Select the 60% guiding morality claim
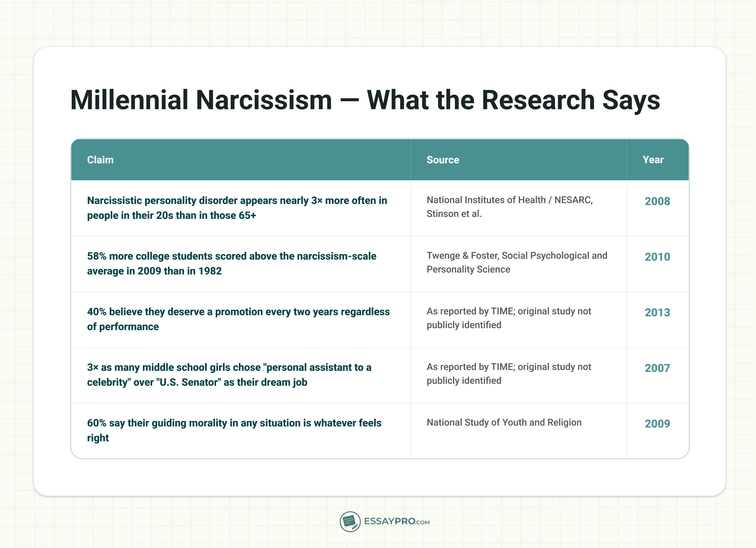 [x=234, y=430]
